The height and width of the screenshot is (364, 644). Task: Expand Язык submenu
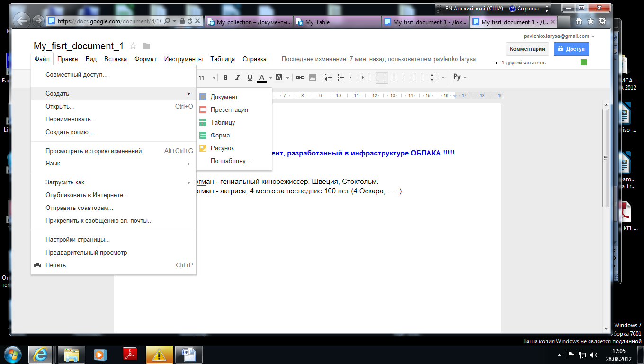[114, 164]
